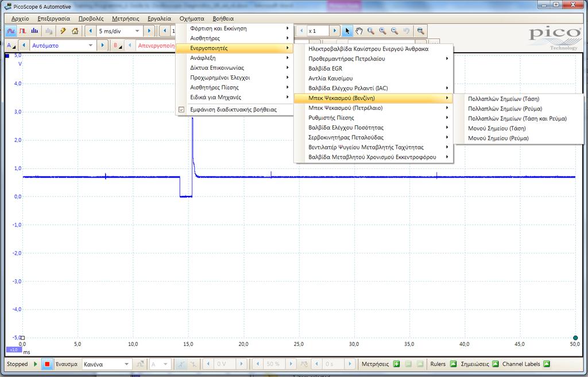Choose Ηλεκτροβαλβίδα Κανίστρου Ενεργού Άνθρακα

pyautogui.click(x=373, y=49)
